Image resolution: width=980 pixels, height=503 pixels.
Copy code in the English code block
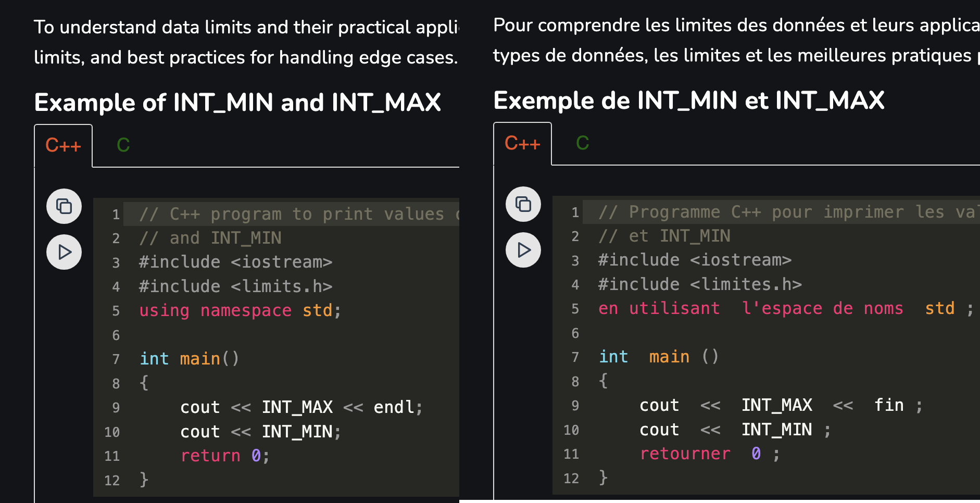(64, 206)
